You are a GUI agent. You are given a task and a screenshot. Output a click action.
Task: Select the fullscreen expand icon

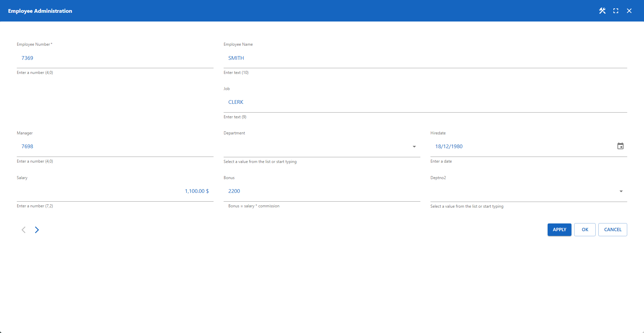tap(616, 10)
